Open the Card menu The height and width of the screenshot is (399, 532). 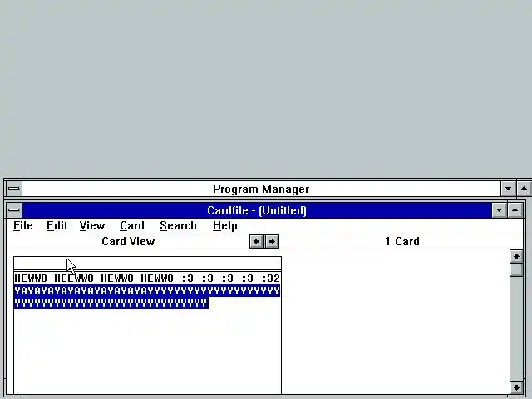[x=132, y=225]
